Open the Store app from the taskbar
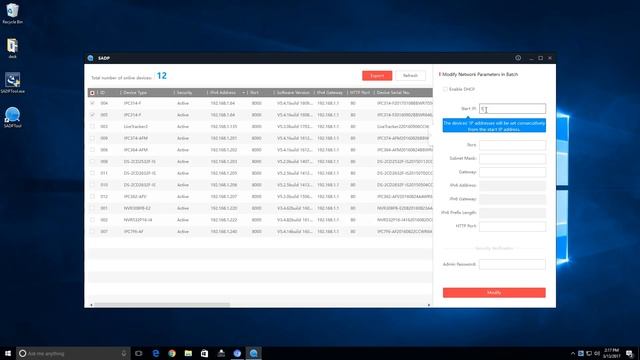The width and height of the screenshot is (640, 360). [x=204, y=353]
